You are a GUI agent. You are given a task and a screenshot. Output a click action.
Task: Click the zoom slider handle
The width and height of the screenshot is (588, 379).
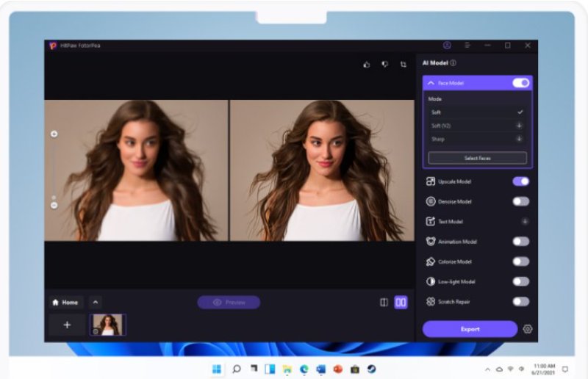pyautogui.click(x=54, y=197)
